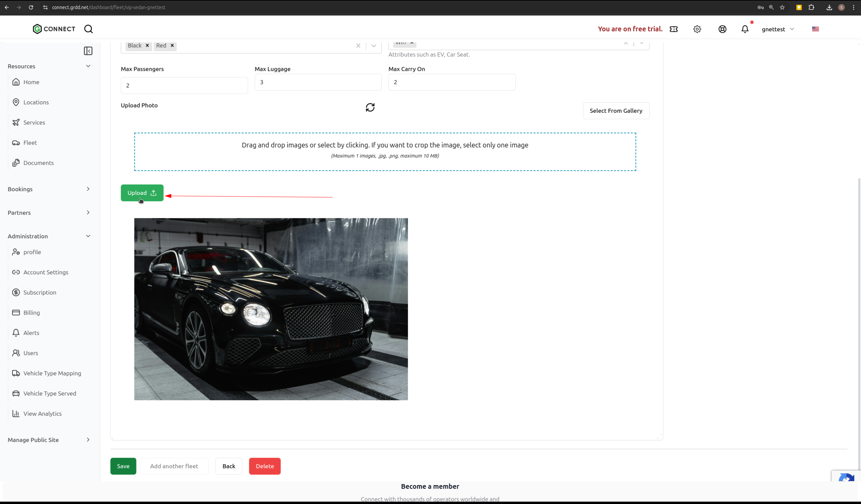861x504 pixels.
Task: Remove the Red color tag
Action: point(172,46)
